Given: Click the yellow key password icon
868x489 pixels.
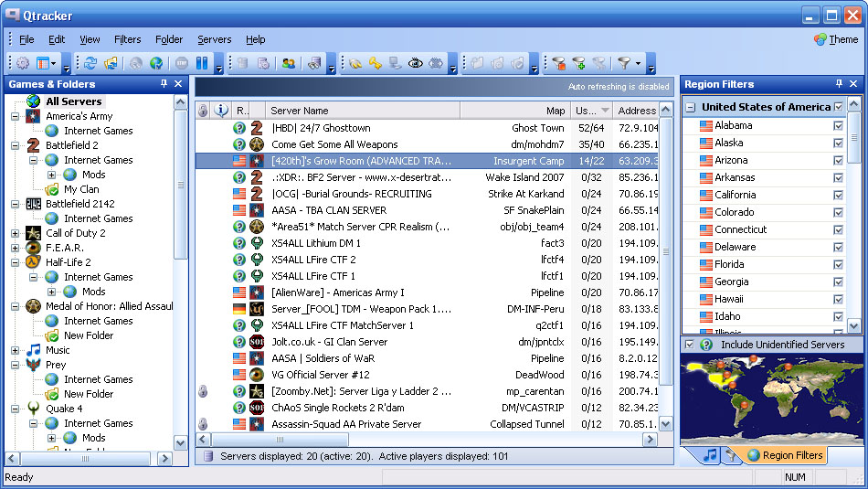Looking at the screenshot, I should click(x=376, y=63).
